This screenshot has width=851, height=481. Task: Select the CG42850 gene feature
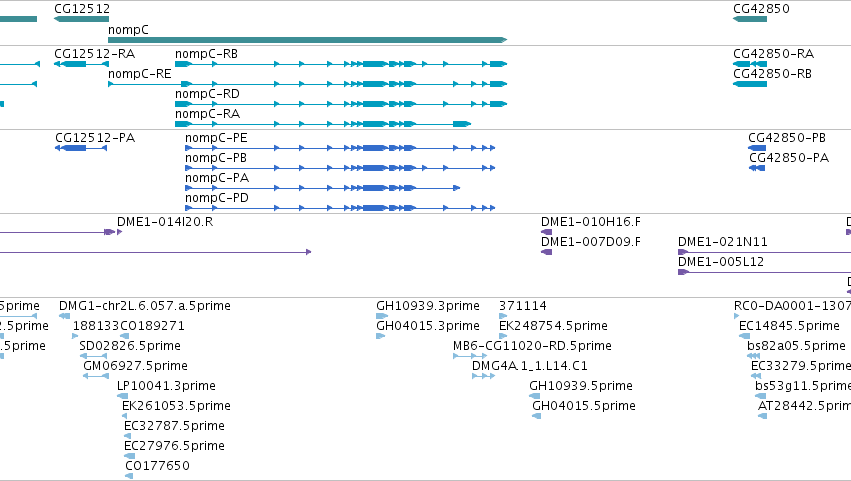750,19
